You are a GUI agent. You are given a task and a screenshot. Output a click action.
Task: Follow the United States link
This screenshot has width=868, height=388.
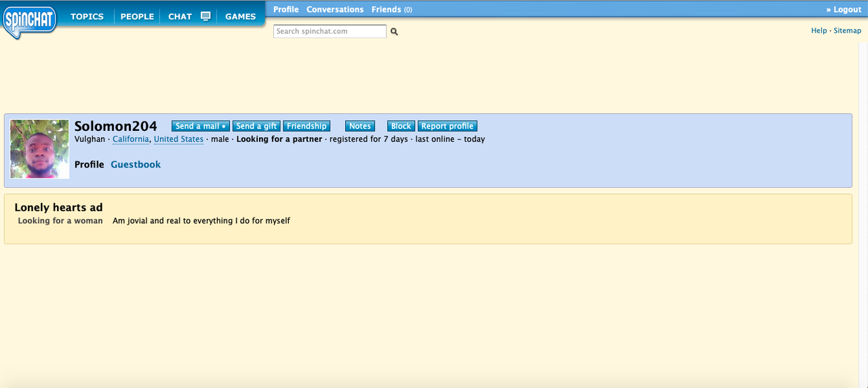click(178, 139)
